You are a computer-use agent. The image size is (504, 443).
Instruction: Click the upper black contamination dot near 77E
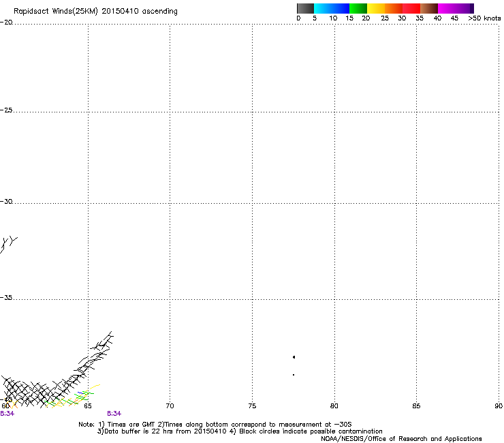pyautogui.click(x=294, y=357)
